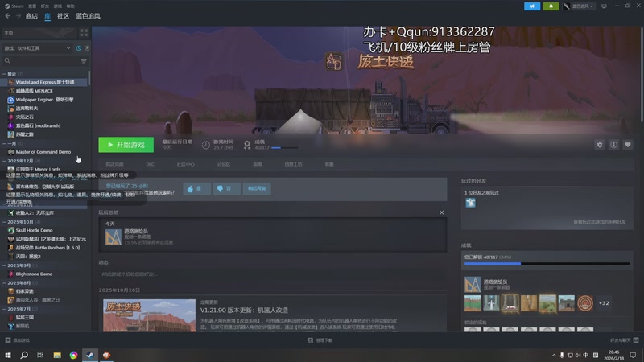
Task: Open the +32 more achievements tile
Action: tap(604, 303)
